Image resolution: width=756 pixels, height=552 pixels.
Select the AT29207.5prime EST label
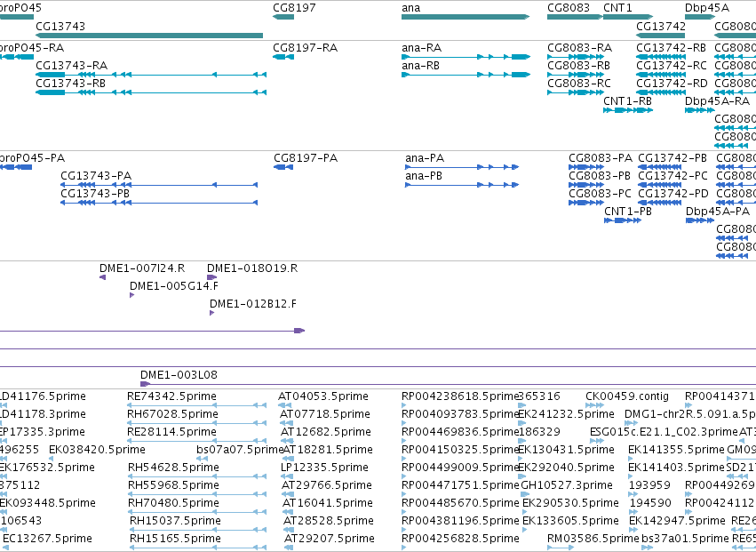pos(329,538)
